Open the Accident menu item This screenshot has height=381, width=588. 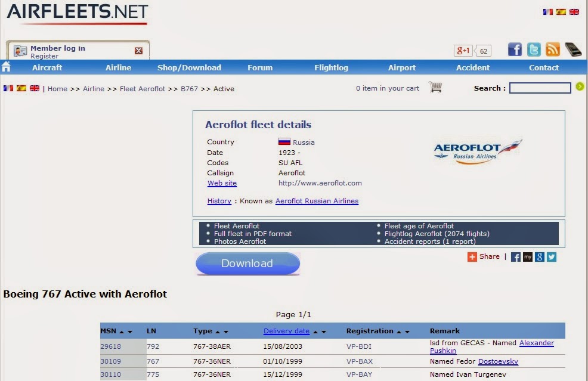coord(472,67)
